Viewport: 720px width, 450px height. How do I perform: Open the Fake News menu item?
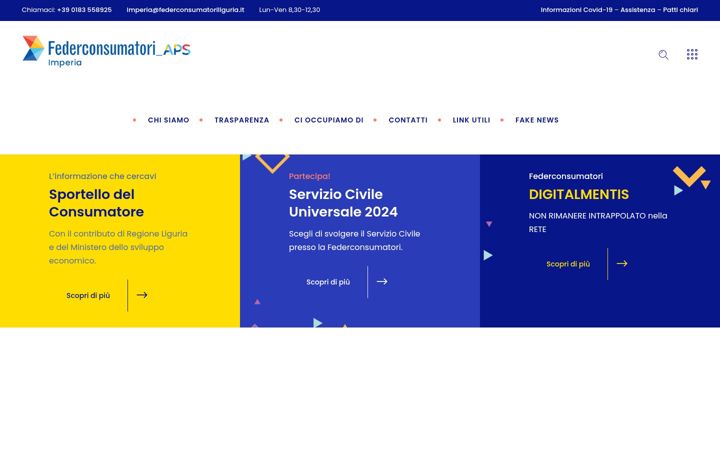click(537, 120)
